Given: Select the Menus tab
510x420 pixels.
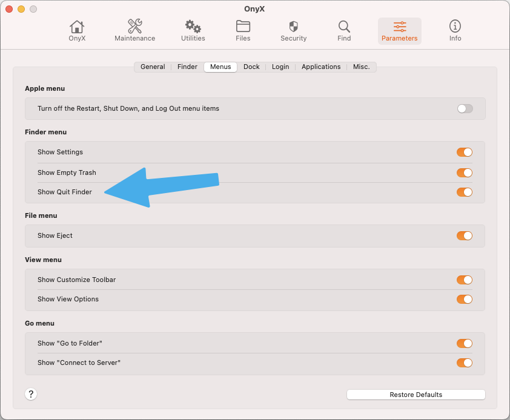Looking at the screenshot, I should [x=220, y=67].
